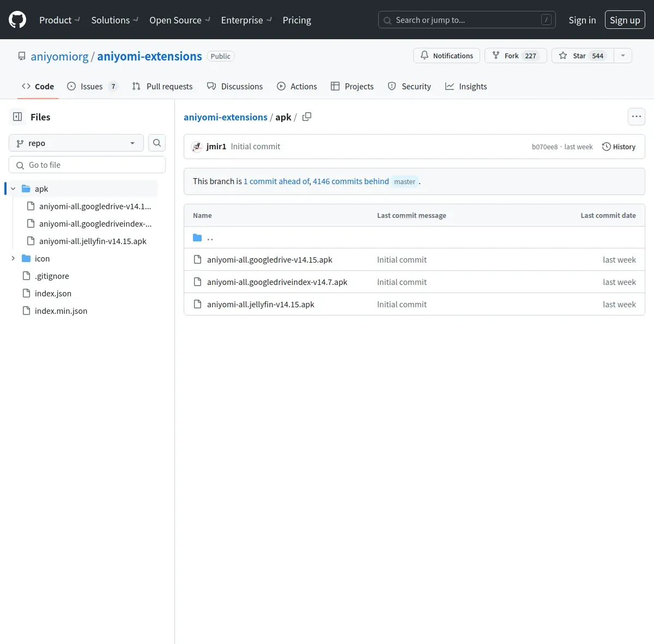The image size is (654, 644).
Task: Open aniyomi-all.jellyfin-v14.15.apk in file list
Action: (x=261, y=305)
